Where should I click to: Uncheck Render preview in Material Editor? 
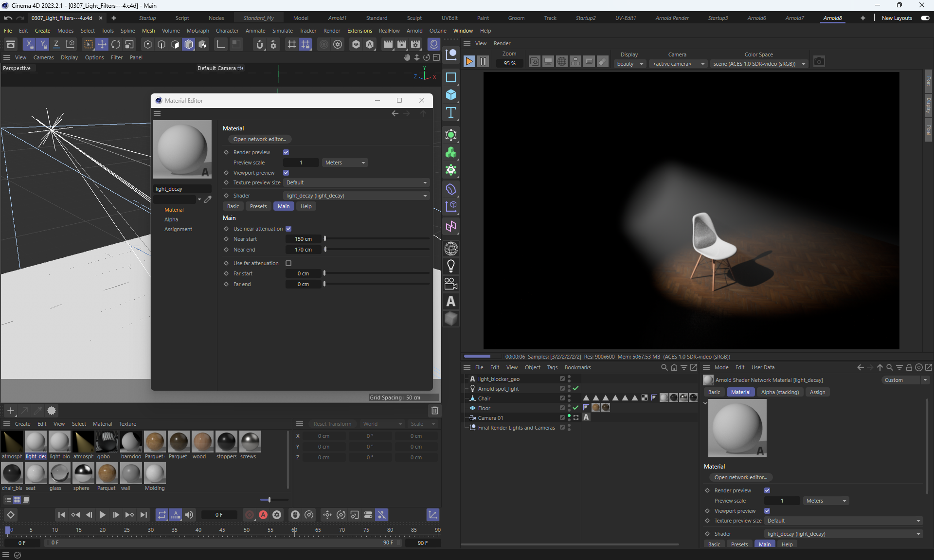point(286,152)
